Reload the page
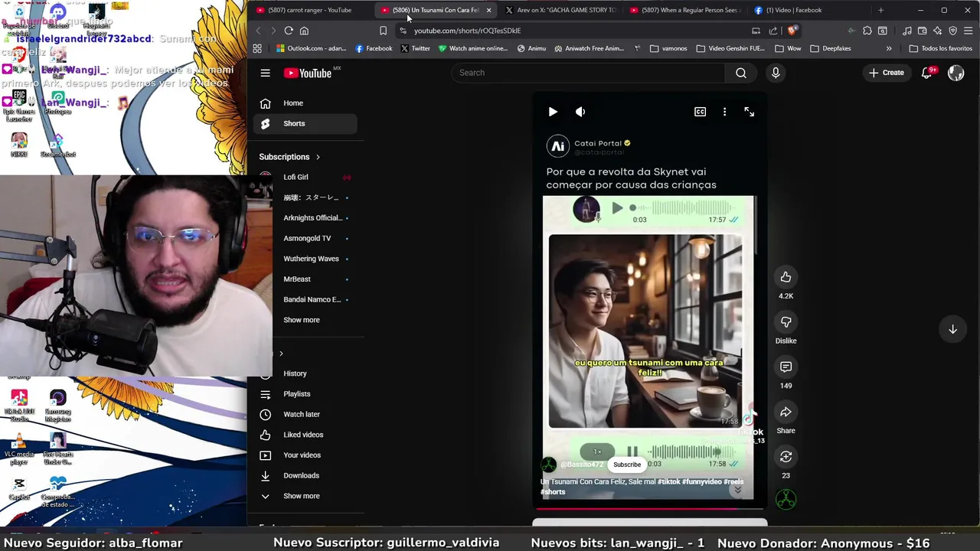 (x=289, y=31)
